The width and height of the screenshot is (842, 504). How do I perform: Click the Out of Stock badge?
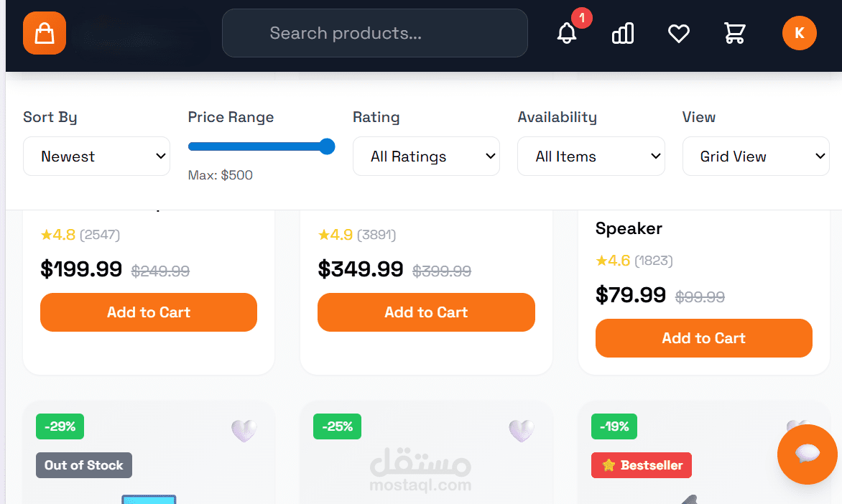click(x=84, y=465)
